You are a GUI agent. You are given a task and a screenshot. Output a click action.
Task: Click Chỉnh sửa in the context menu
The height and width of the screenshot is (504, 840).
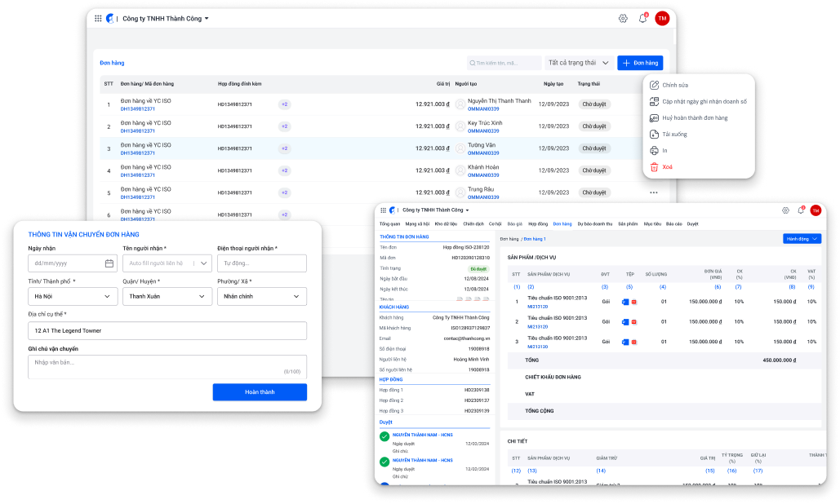click(x=674, y=85)
